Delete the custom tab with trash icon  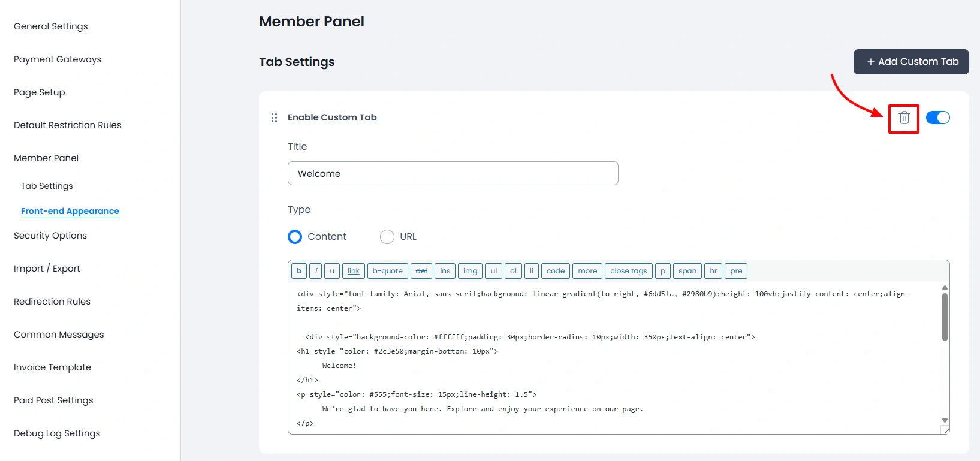pos(904,118)
